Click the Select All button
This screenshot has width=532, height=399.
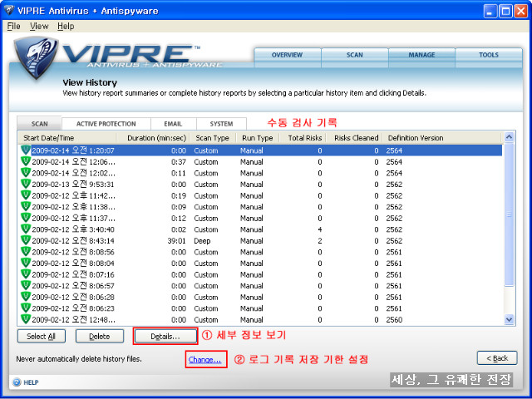tap(41, 336)
